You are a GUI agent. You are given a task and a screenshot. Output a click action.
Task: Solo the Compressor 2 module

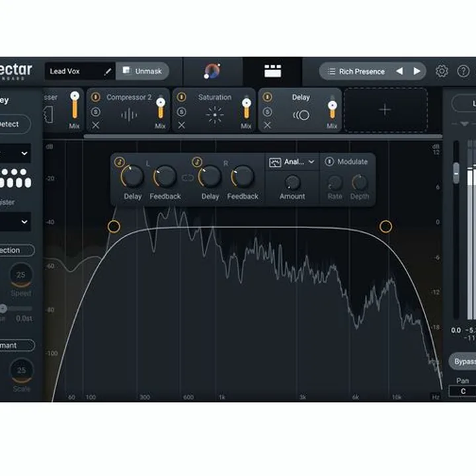click(96, 112)
